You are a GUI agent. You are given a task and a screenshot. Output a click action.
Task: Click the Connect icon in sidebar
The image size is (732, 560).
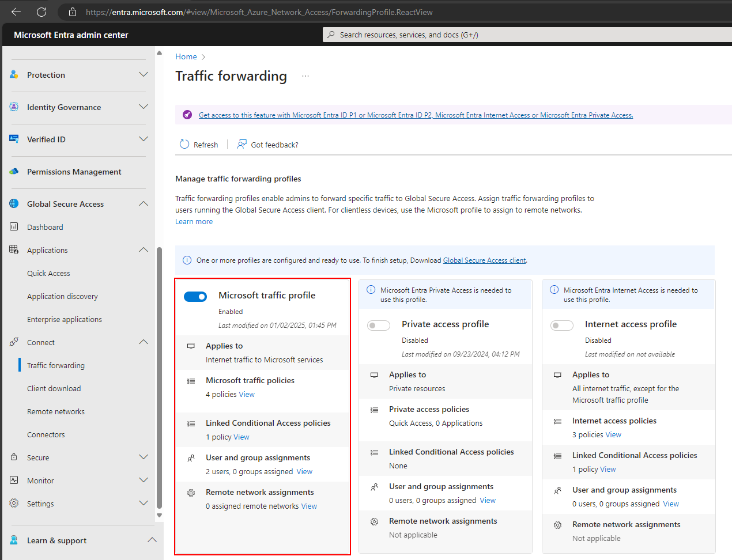[14, 342]
